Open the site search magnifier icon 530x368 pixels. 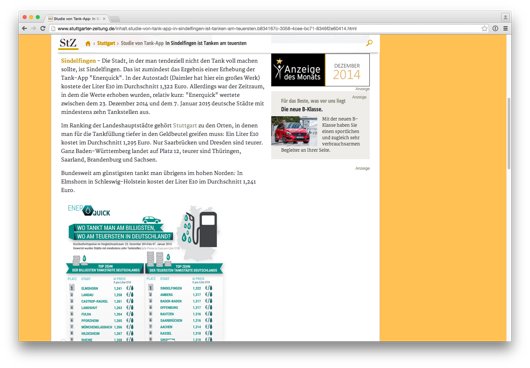click(x=369, y=43)
